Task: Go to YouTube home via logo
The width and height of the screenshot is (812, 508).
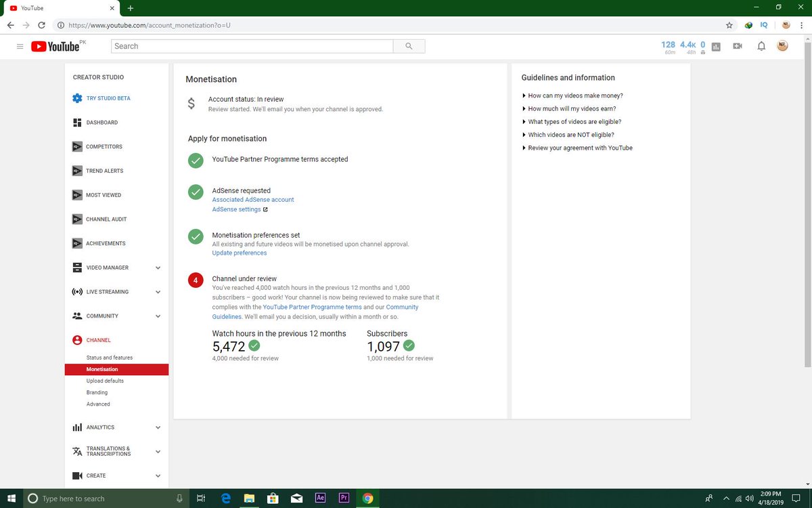Action: (55, 46)
